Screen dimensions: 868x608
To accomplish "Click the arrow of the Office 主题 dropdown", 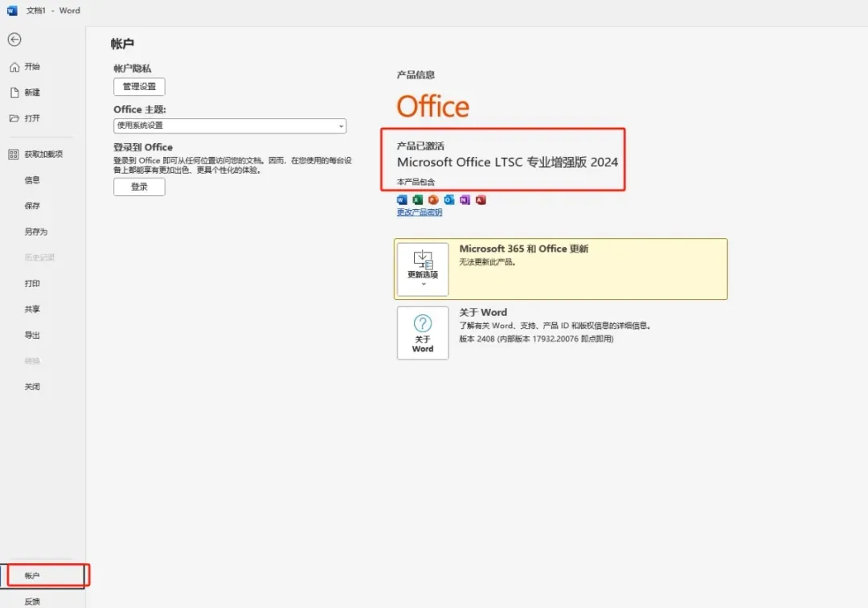I will pos(341,126).
